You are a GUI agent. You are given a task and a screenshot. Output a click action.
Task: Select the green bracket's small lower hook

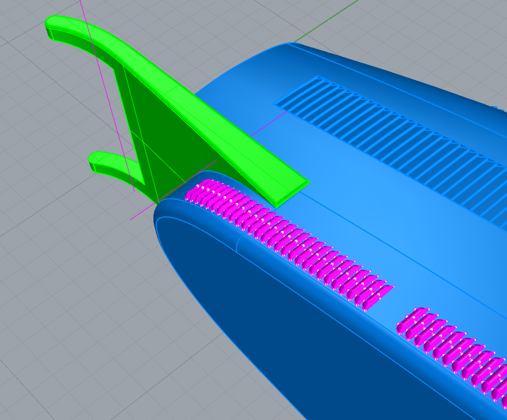pos(115,167)
